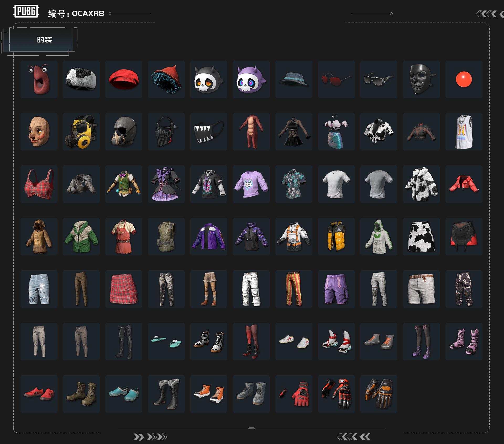Select the black shark-teeth face mask

click(209, 132)
